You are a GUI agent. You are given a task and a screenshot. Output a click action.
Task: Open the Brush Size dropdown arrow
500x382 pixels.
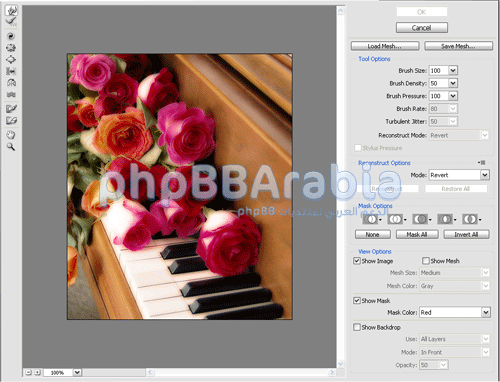tap(453, 70)
